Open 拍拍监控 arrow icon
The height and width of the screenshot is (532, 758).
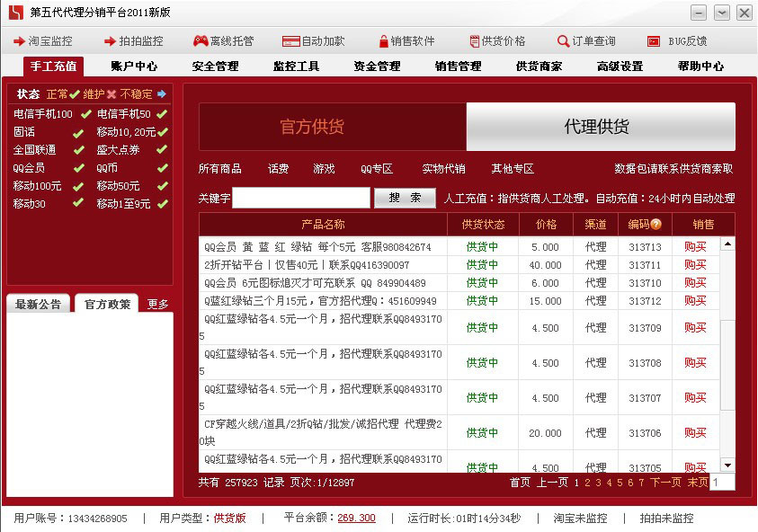[111, 41]
